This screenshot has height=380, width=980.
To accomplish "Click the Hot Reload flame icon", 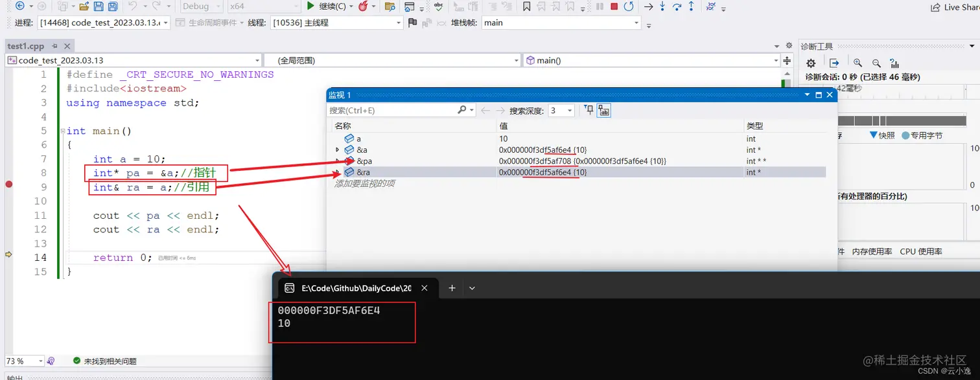I will coord(364,6).
